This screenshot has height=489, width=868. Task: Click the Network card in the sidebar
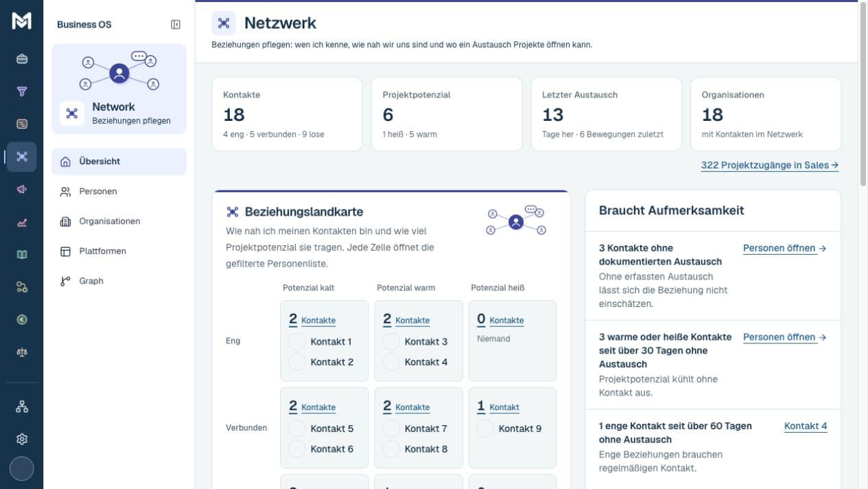pyautogui.click(x=119, y=89)
